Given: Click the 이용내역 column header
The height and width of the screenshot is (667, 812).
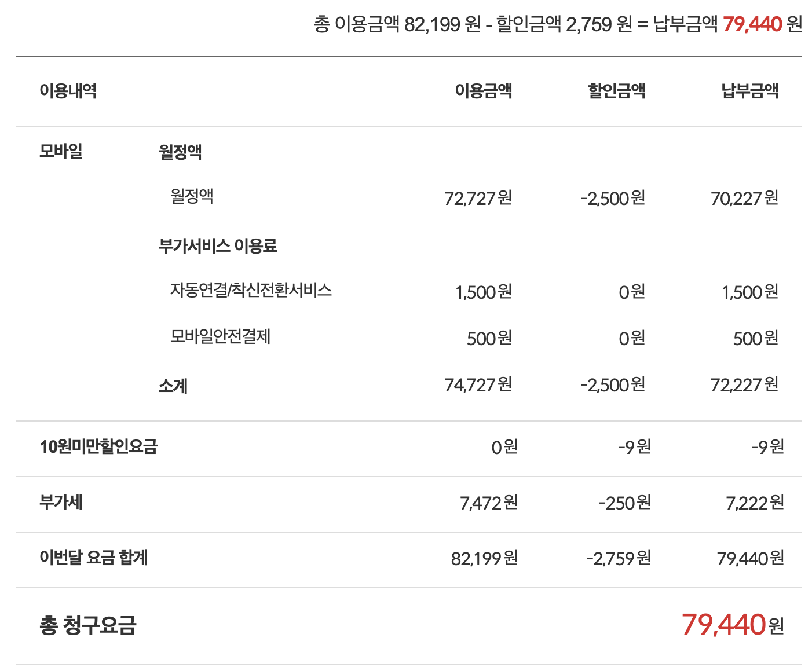Looking at the screenshot, I should click(68, 91).
